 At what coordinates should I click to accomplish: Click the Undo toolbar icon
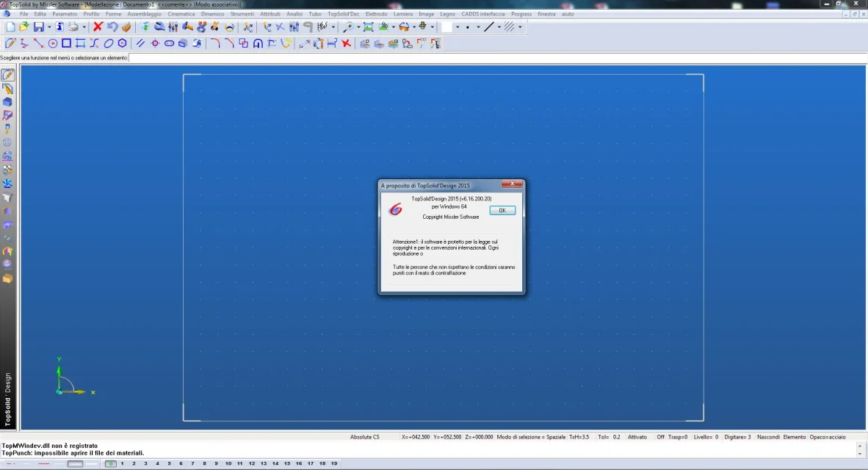pos(112,26)
